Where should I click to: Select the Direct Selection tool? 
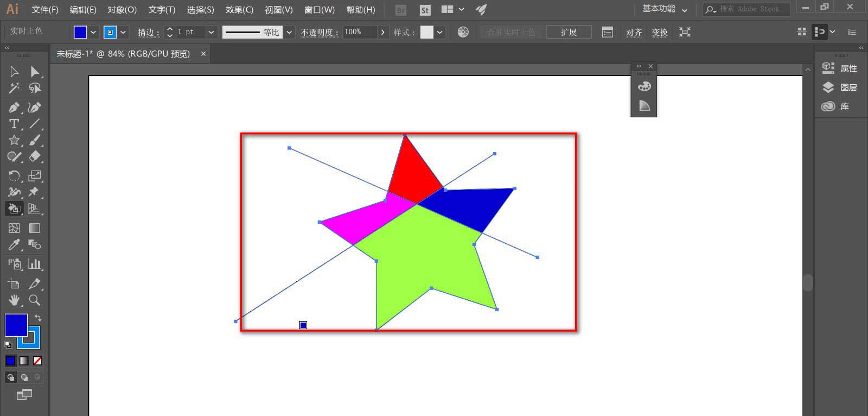35,72
